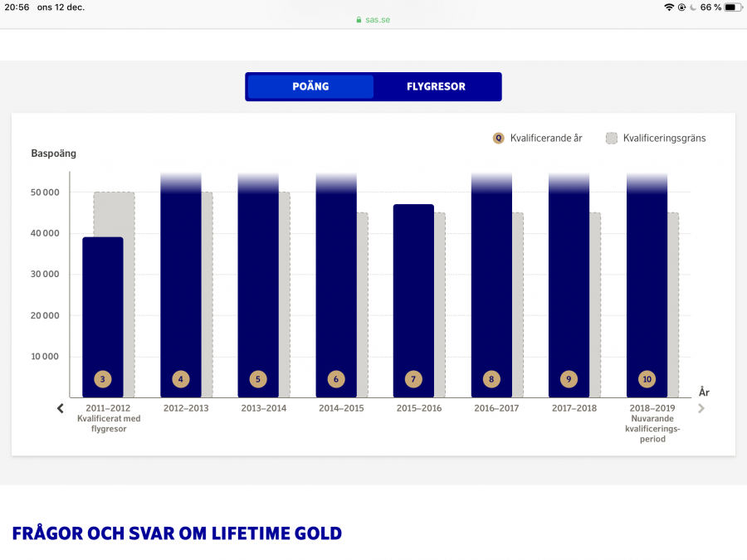
Task: Click the qualifying year badge number 3
Action: 102,379
